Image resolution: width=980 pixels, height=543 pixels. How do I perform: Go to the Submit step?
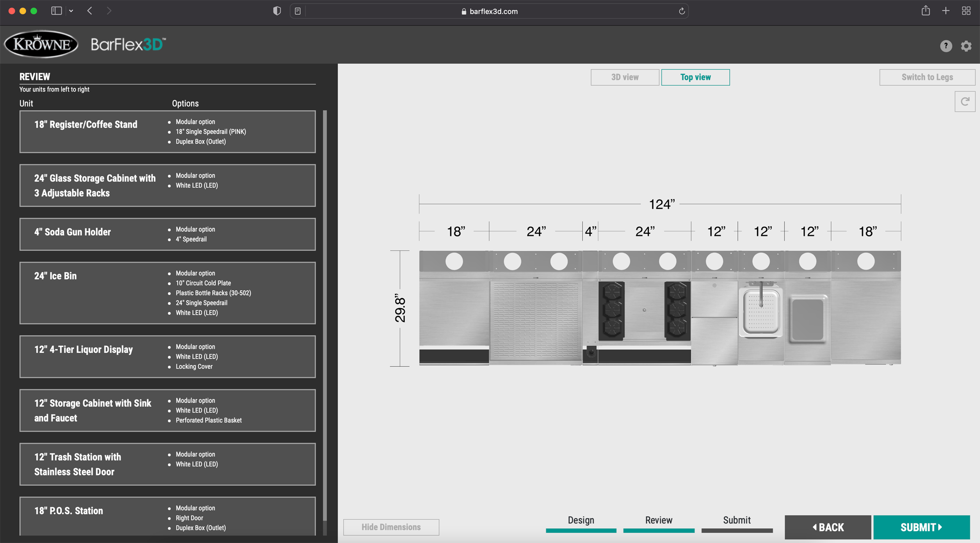[x=736, y=520]
